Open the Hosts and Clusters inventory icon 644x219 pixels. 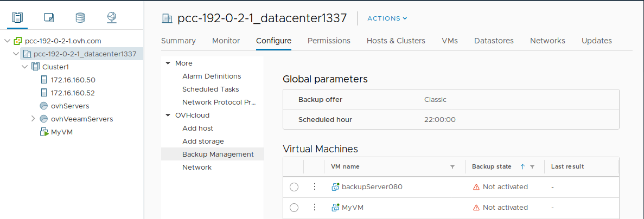tap(18, 17)
